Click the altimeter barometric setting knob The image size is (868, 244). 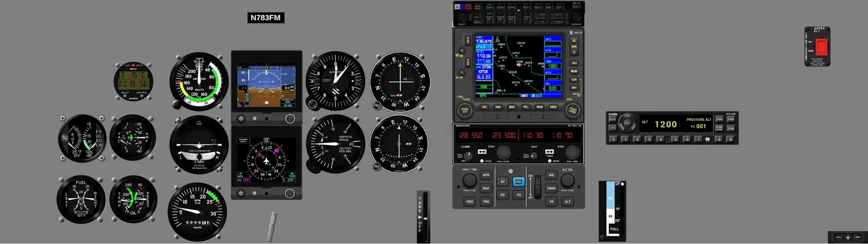[x=313, y=104]
